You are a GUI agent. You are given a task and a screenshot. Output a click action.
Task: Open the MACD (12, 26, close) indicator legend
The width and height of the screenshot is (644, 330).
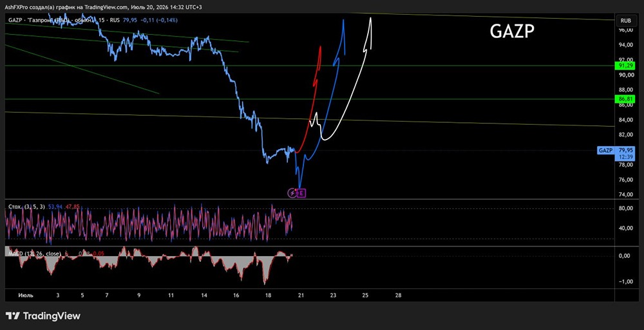click(34, 253)
